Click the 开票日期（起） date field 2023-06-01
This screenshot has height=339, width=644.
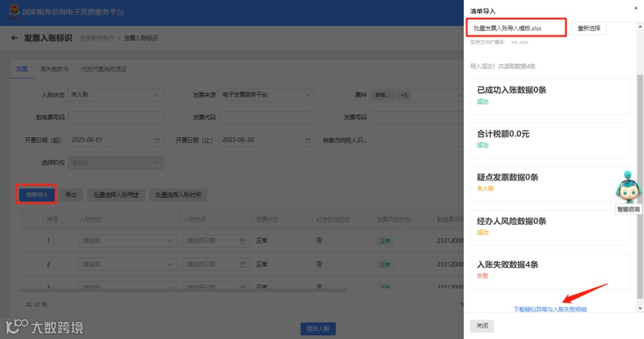coord(116,140)
